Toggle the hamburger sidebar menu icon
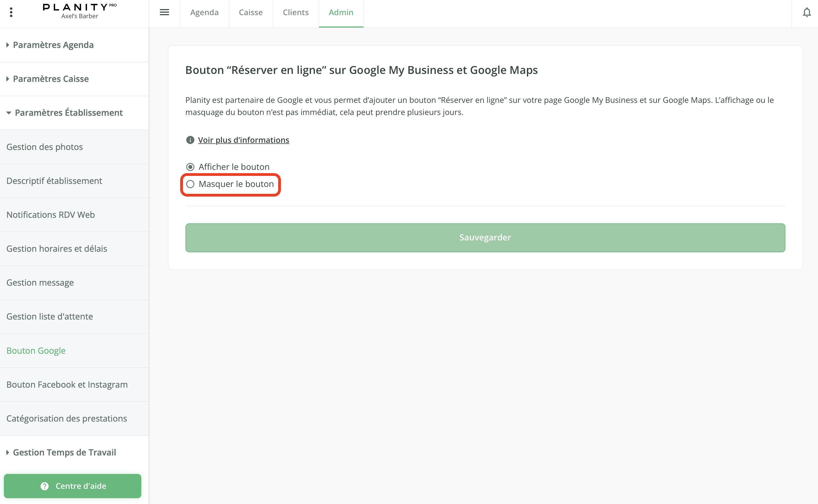The height and width of the screenshot is (504, 818). [164, 12]
